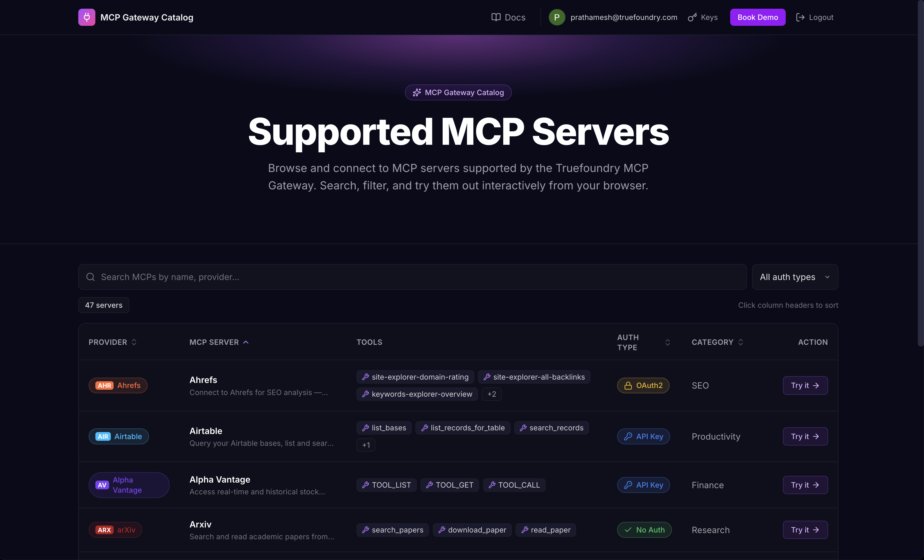Screen dimensions: 924x560
Task: Click the Logout navigation item
Action: (815, 17)
